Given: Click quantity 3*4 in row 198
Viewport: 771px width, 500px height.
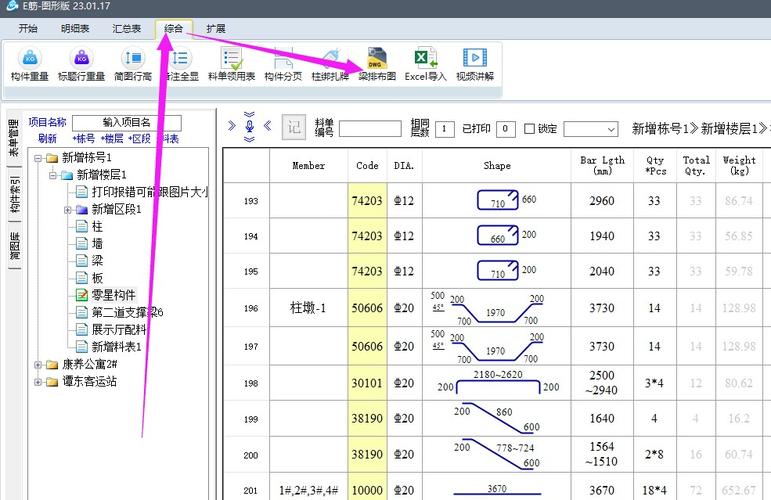Looking at the screenshot, I should pyautogui.click(x=654, y=383).
